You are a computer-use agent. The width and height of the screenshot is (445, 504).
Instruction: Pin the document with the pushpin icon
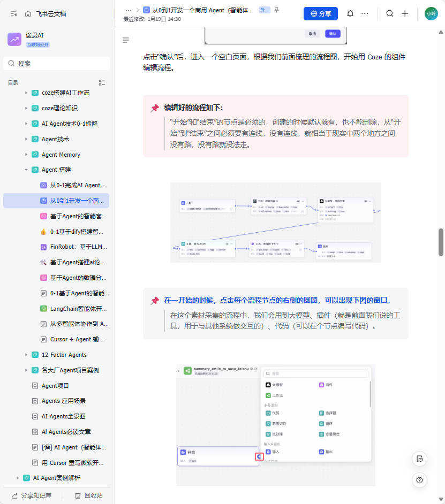click(x=277, y=10)
